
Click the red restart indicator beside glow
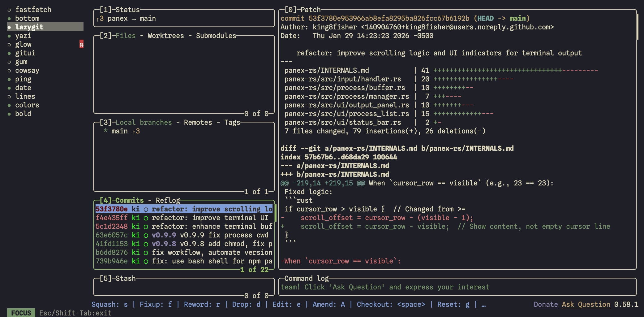81,45
